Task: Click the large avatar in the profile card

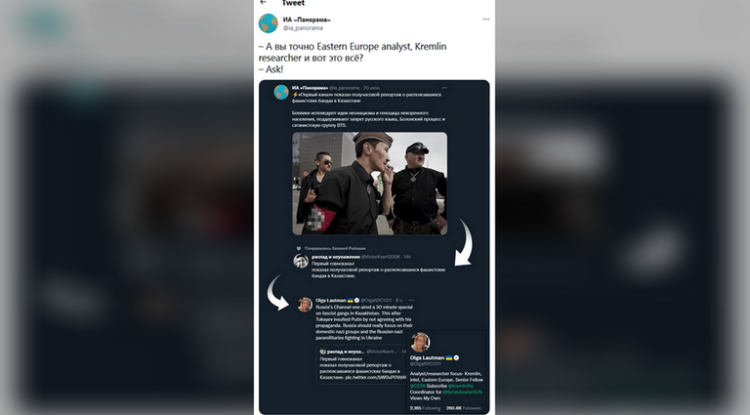Action: pyautogui.click(x=420, y=342)
